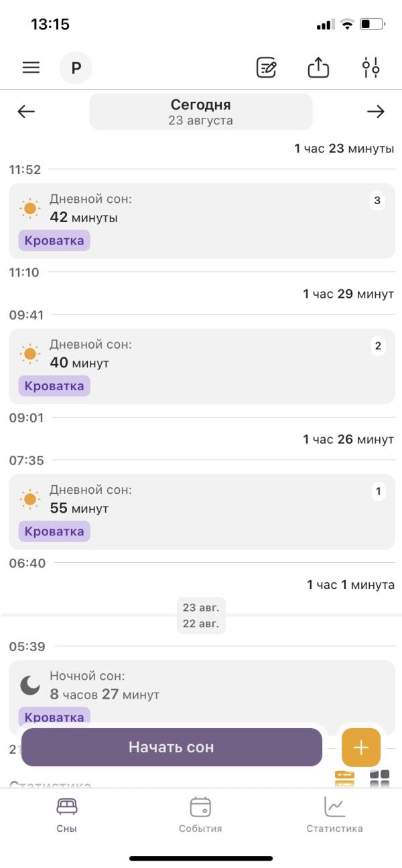Image resolution: width=402 pixels, height=868 pixels.
Task: Go to previous day arrow
Action: [26, 112]
